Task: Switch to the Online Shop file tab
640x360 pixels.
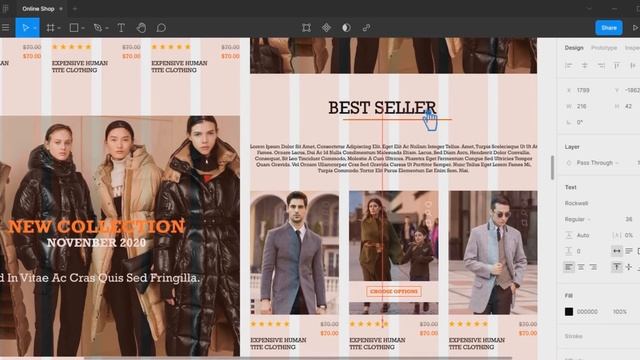Action: tap(38, 9)
